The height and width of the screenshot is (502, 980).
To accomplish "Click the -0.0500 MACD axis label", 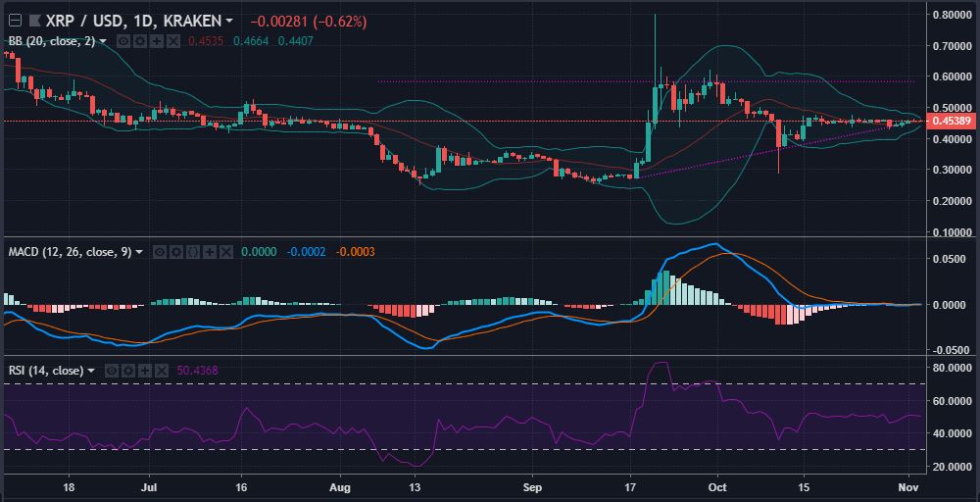I will point(954,349).
